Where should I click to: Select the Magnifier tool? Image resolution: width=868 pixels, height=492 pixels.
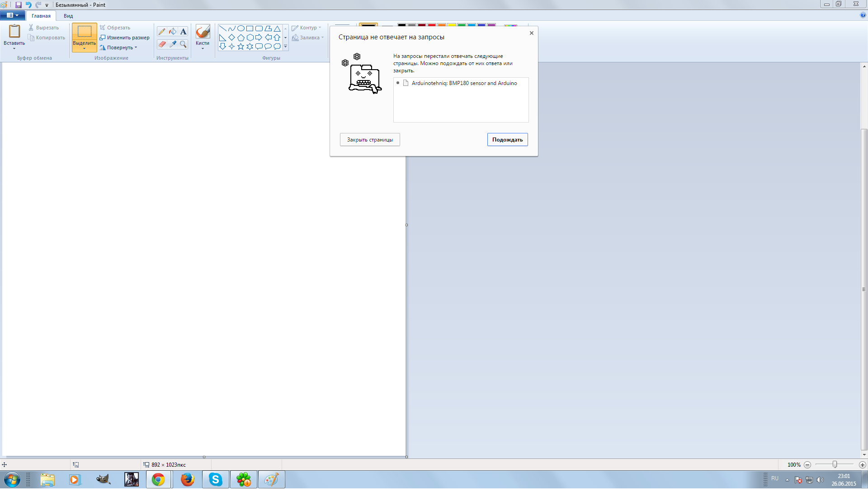183,44
